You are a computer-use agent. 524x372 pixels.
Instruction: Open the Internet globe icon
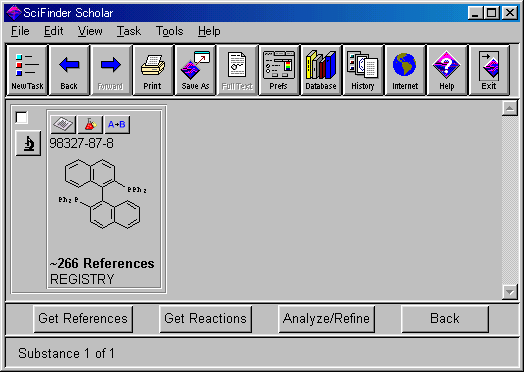click(405, 71)
